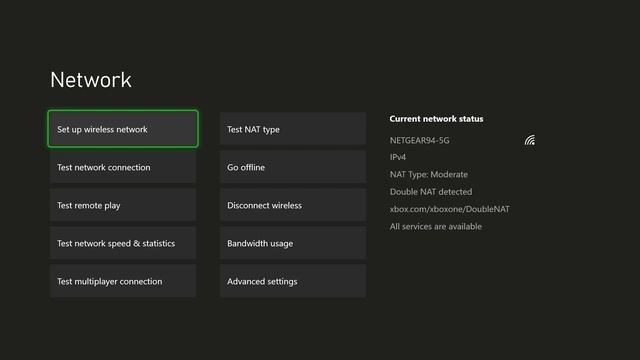
Task: Open Test remote play
Action: coord(123,205)
